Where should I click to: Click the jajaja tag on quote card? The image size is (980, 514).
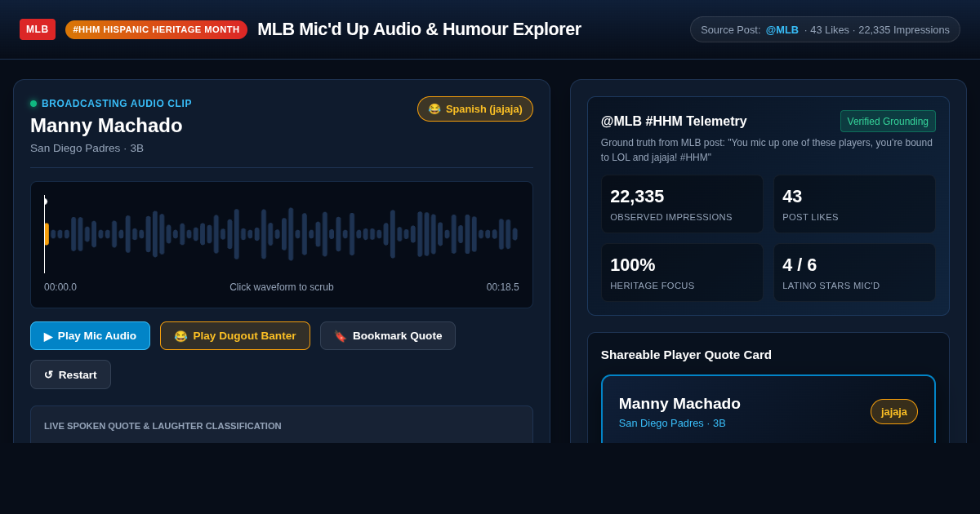[894, 411]
